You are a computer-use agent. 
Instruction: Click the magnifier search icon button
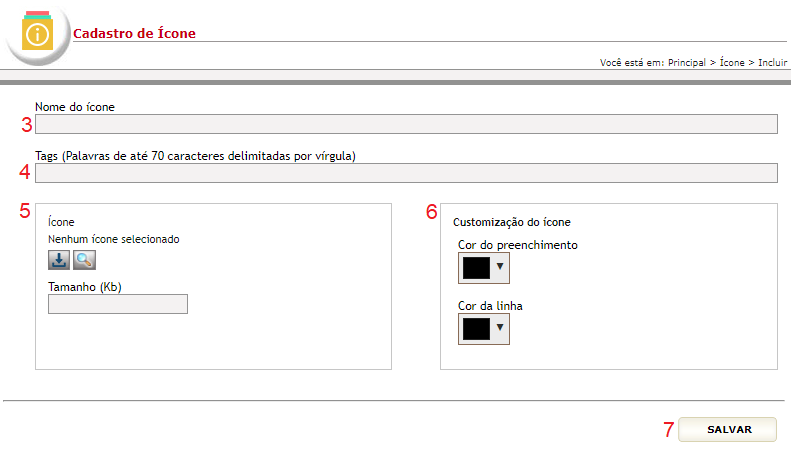click(x=84, y=260)
